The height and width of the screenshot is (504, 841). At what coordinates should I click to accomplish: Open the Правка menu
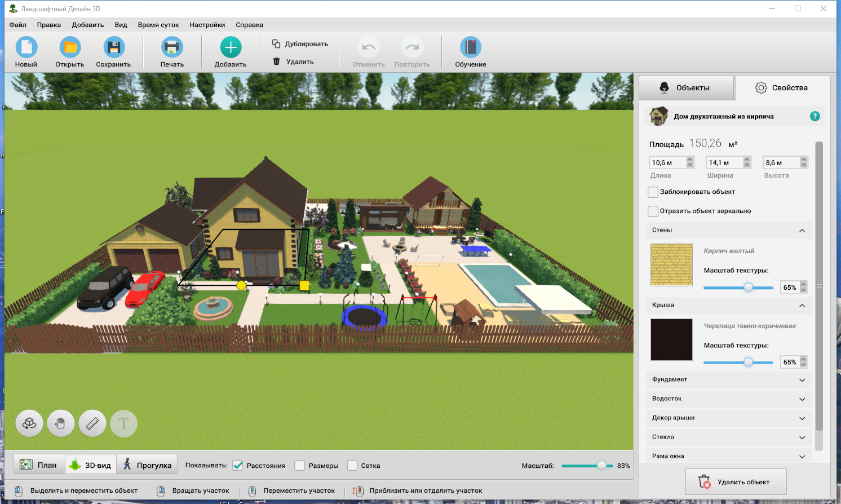[49, 25]
